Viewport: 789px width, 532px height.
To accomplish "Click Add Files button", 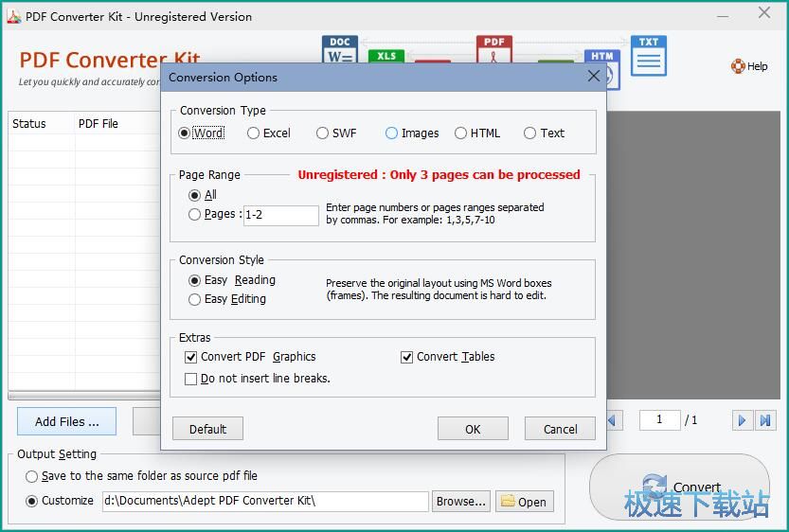I will pyautogui.click(x=67, y=421).
